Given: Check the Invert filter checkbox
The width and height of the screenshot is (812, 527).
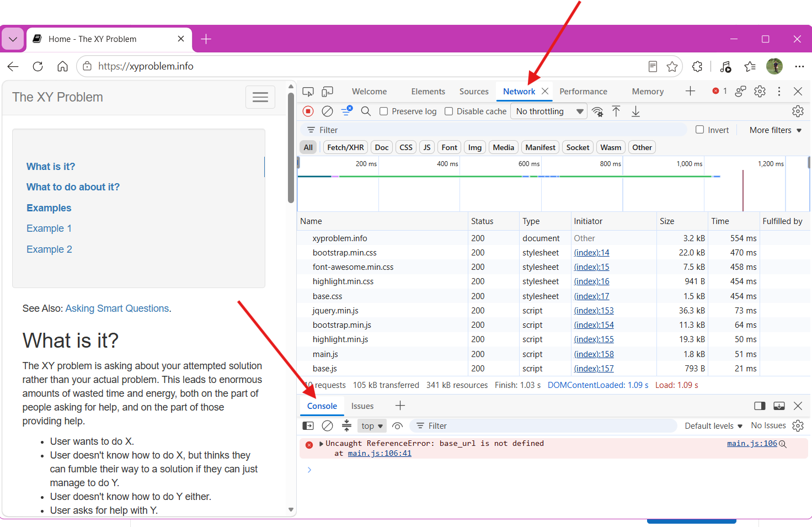Looking at the screenshot, I should (x=700, y=130).
